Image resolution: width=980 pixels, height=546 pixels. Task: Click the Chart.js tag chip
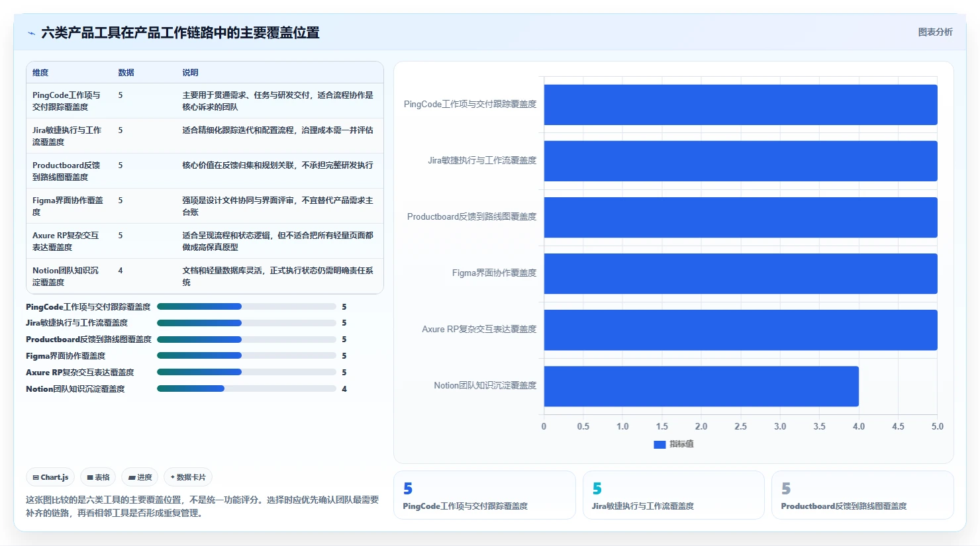pyautogui.click(x=50, y=477)
